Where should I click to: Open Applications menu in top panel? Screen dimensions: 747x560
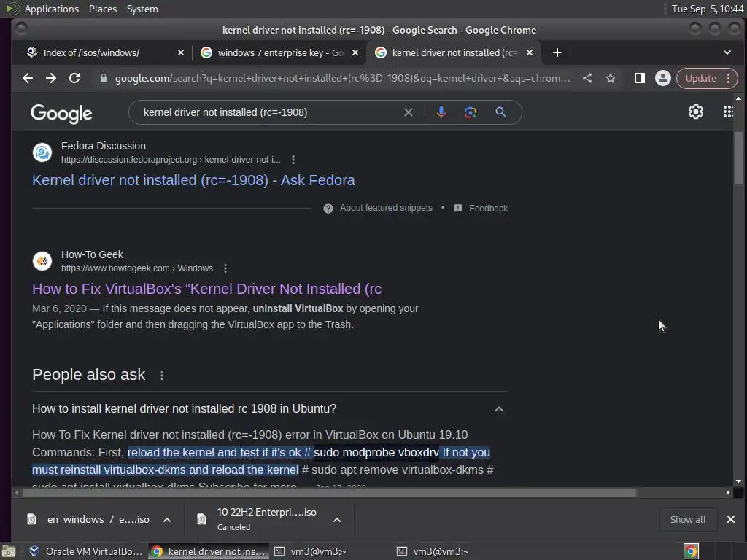coord(52,9)
